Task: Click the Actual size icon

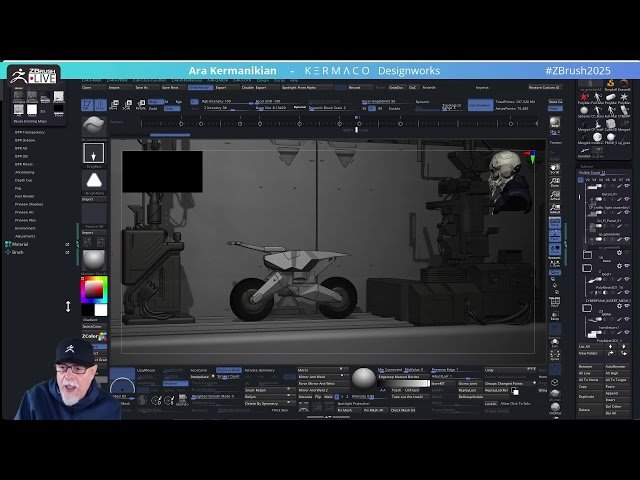Action: [x=555, y=196]
